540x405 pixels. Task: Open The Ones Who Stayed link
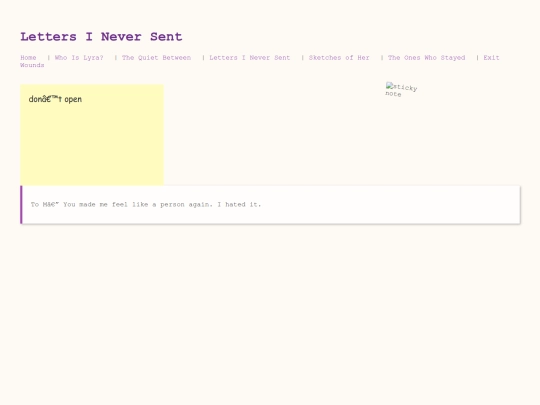pos(426,58)
